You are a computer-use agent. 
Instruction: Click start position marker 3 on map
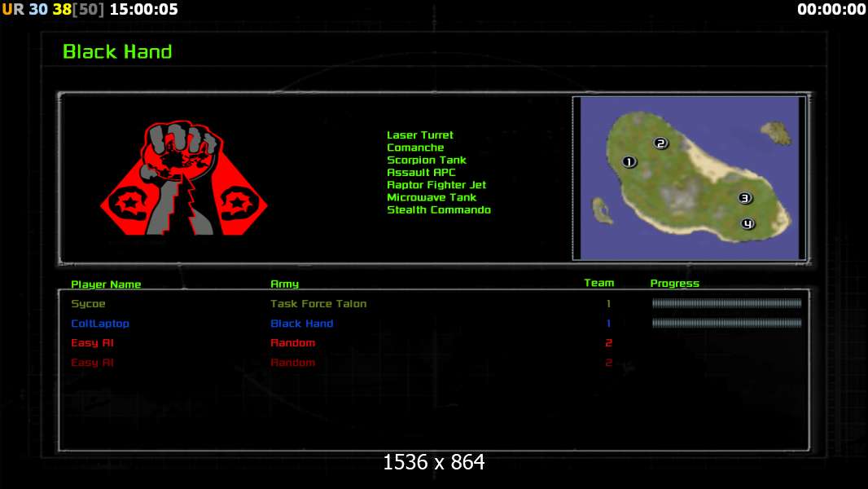pos(745,198)
